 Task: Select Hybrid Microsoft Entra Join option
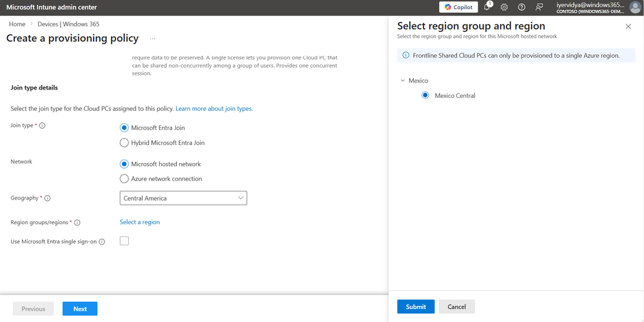pos(124,142)
